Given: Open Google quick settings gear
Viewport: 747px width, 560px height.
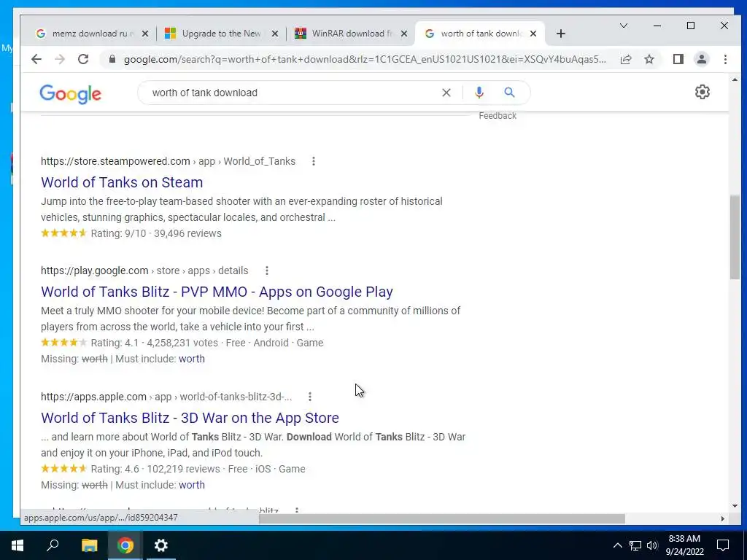Looking at the screenshot, I should pyautogui.click(x=703, y=92).
